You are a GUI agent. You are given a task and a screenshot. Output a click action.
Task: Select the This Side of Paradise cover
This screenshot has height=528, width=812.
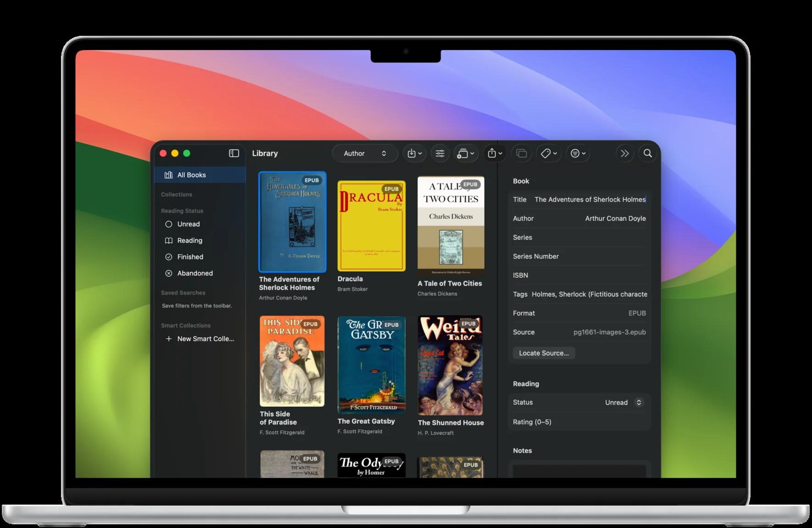tap(292, 361)
